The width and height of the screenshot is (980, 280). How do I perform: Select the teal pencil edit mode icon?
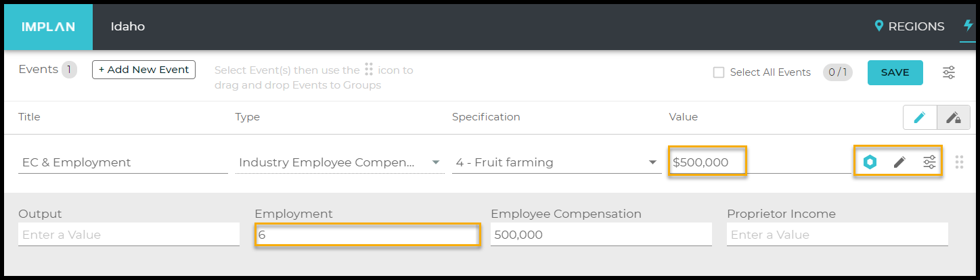click(920, 117)
